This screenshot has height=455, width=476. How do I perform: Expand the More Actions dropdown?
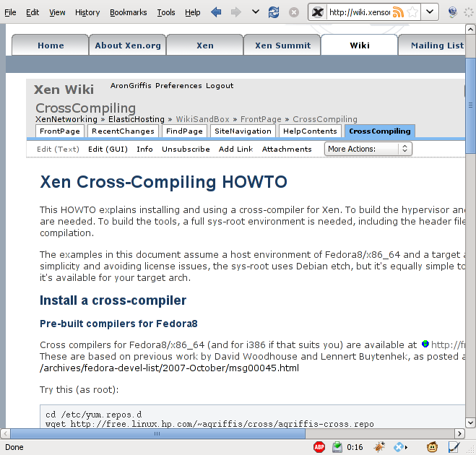tap(368, 149)
